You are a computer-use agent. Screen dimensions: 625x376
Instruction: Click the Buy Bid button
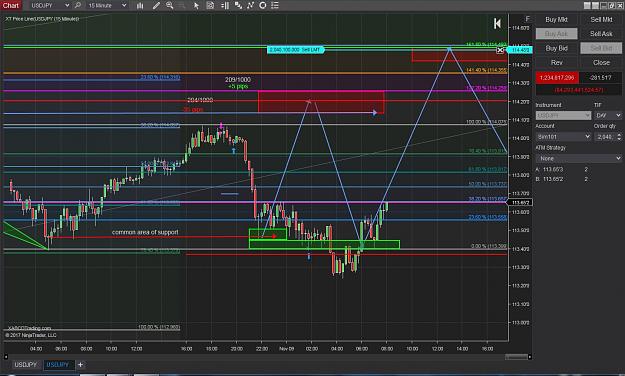[x=556, y=48]
